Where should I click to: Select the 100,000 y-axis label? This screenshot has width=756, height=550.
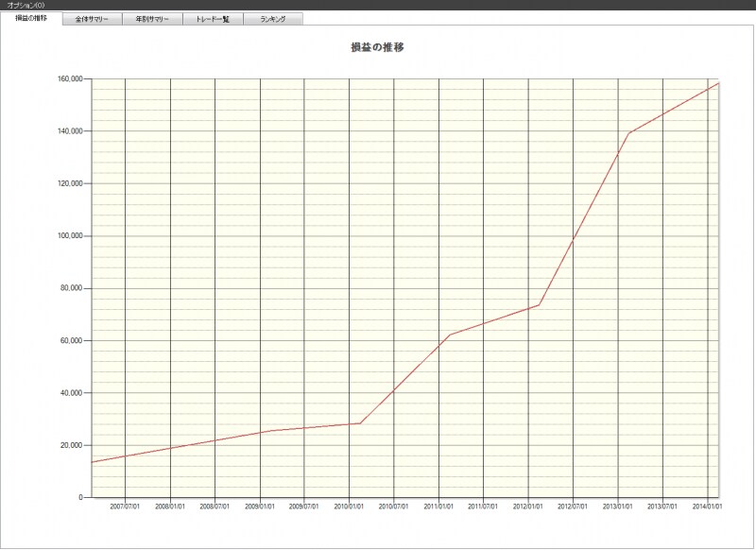[70, 235]
